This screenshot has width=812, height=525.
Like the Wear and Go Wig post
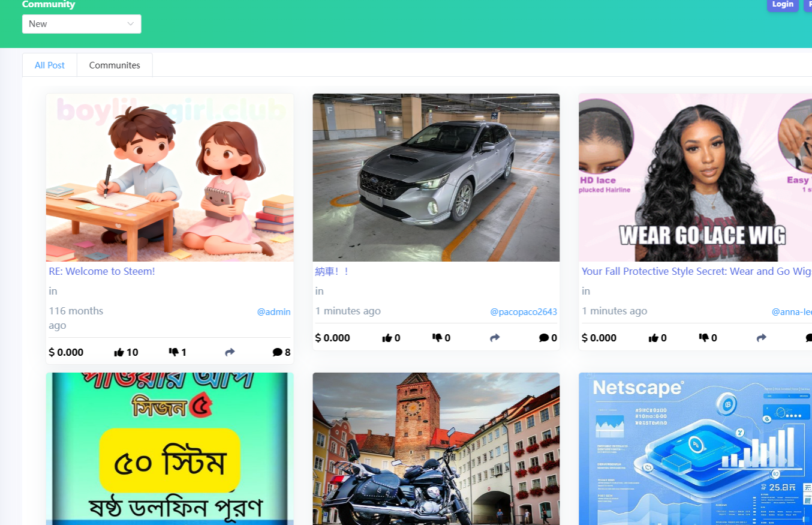pyautogui.click(x=653, y=338)
